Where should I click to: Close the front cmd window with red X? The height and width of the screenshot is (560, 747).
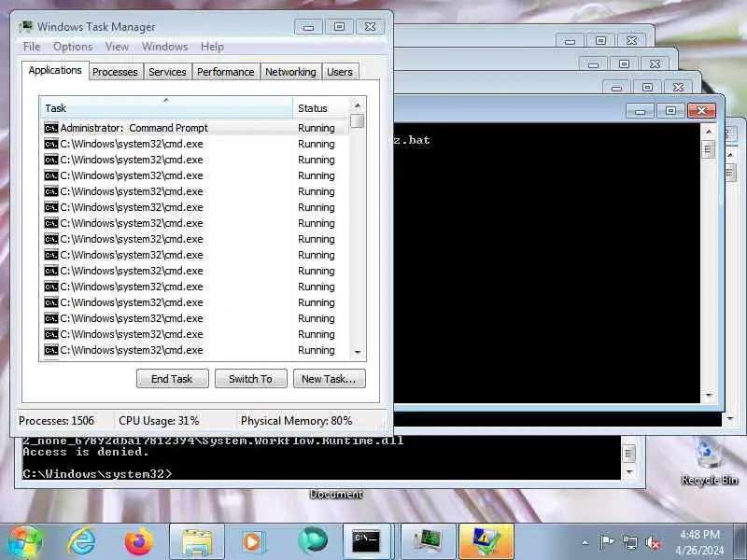[x=702, y=111]
